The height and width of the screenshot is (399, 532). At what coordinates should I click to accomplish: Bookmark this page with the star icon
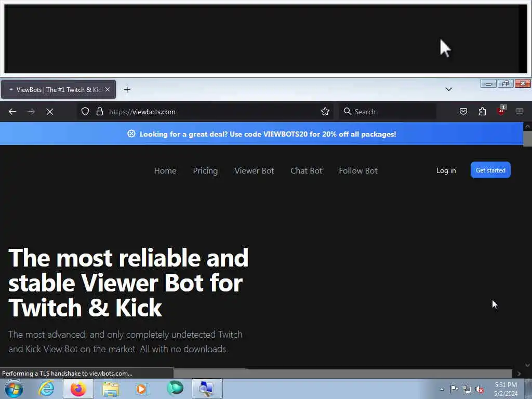coord(325,111)
